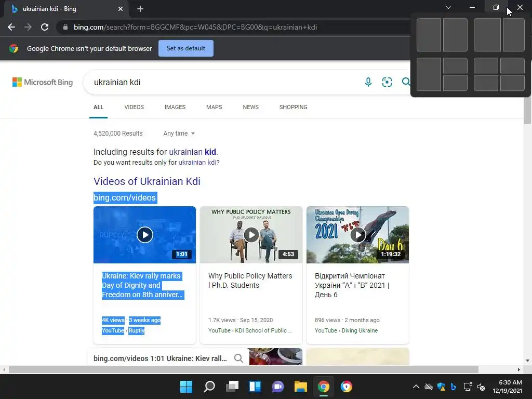Click the scroll right arrow
The height and width of the screenshot is (399, 532).
(x=519, y=369)
